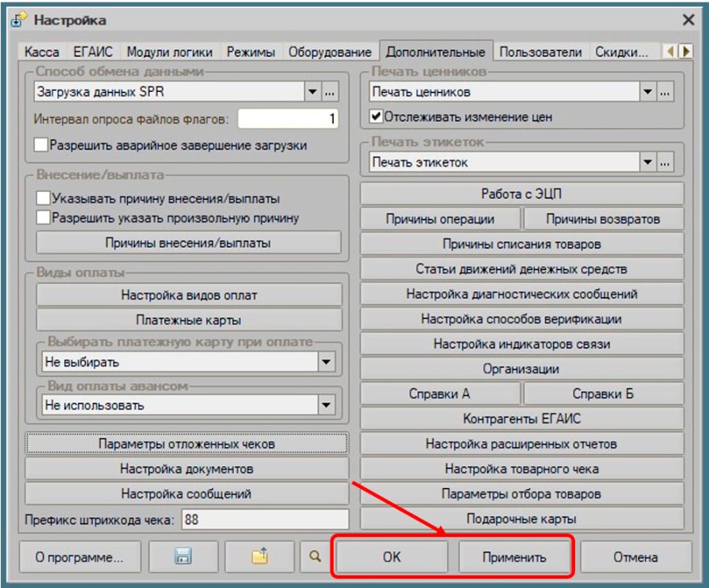Image resolution: width=709 pixels, height=588 pixels.
Task: Open Статьи движений денежных средств
Action: pyautogui.click(x=522, y=269)
